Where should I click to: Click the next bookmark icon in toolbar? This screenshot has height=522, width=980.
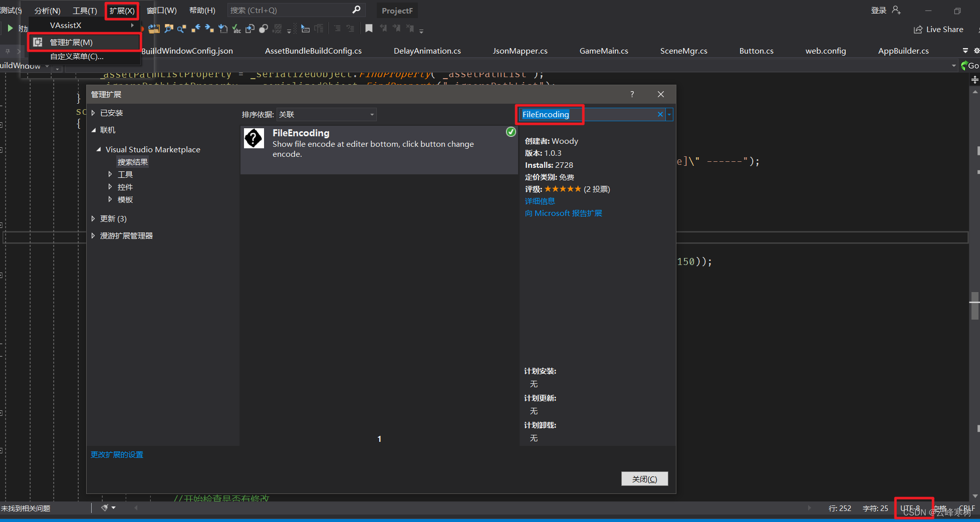(x=396, y=29)
